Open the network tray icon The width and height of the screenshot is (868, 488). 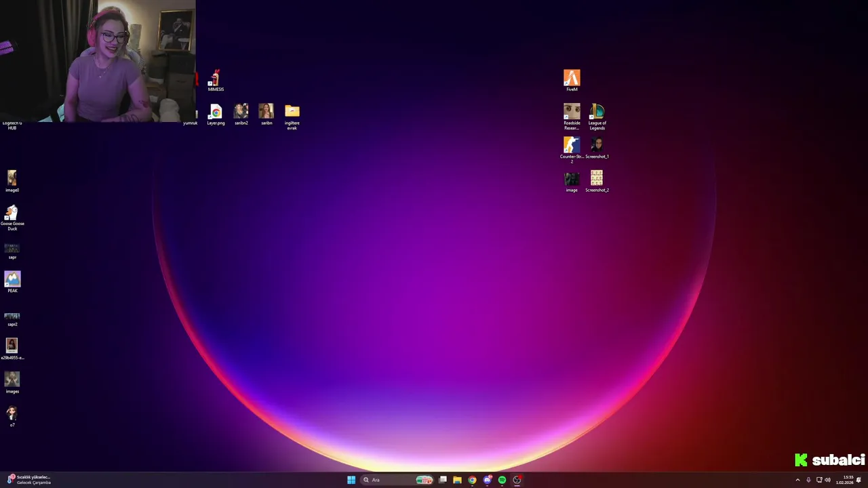click(x=818, y=480)
